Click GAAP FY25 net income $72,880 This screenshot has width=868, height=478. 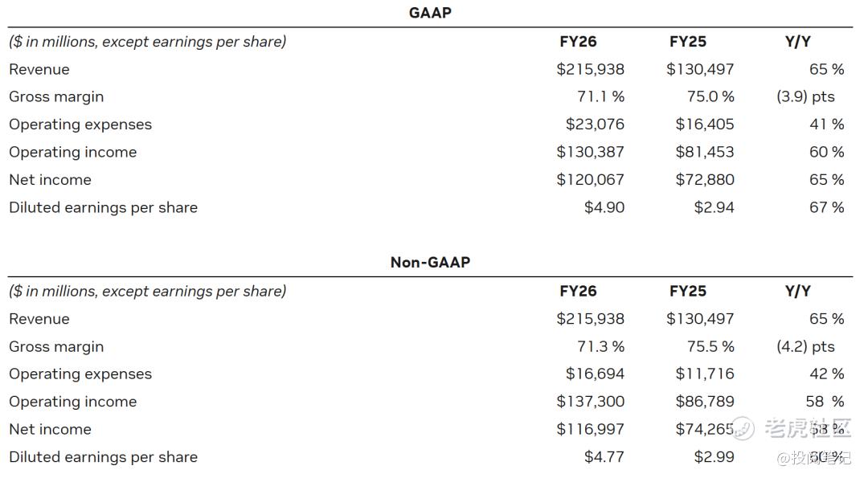pyautogui.click(x=704, y=180)
